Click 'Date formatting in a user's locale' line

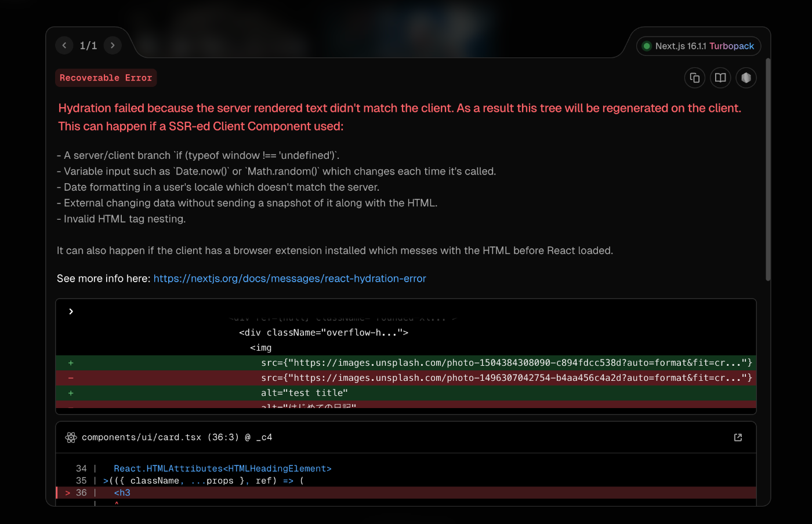pos(218,187)
